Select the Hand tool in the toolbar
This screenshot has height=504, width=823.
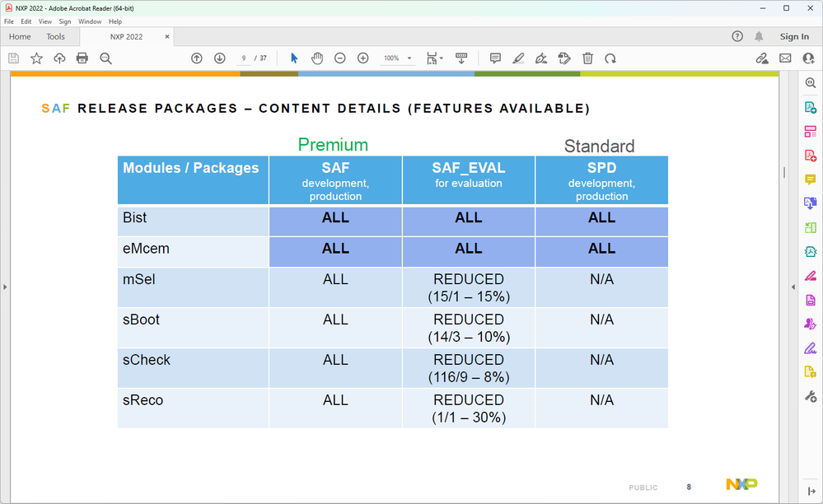point(316,58)
